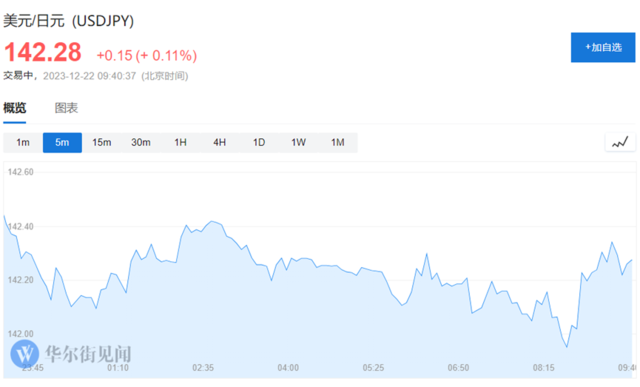Click the 02:35 time axis label

203,368
